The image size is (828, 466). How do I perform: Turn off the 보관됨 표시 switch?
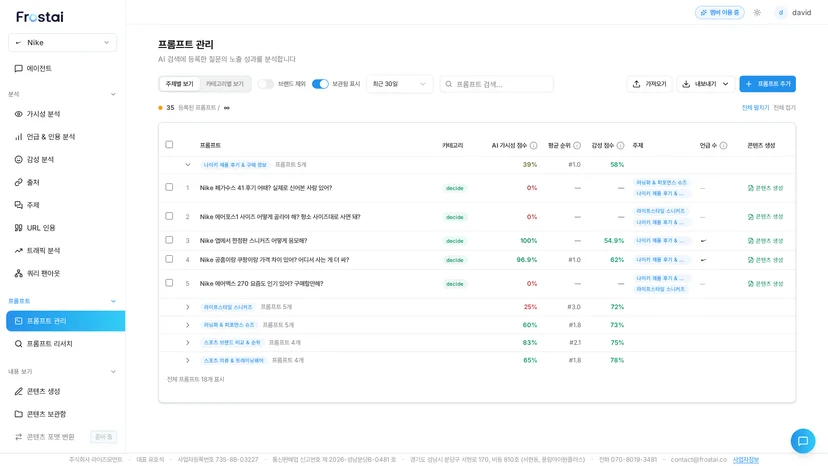(x=320, y=84)
